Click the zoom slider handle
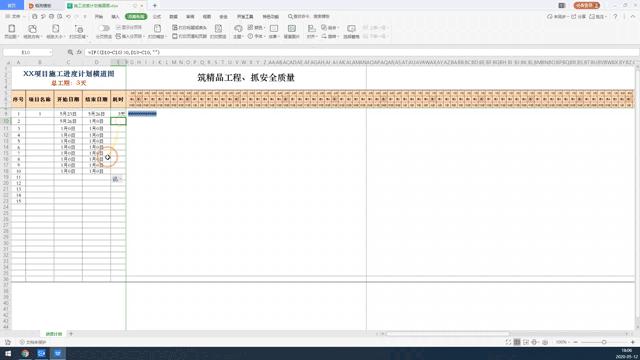640x360 pixels. pos(604,342)
